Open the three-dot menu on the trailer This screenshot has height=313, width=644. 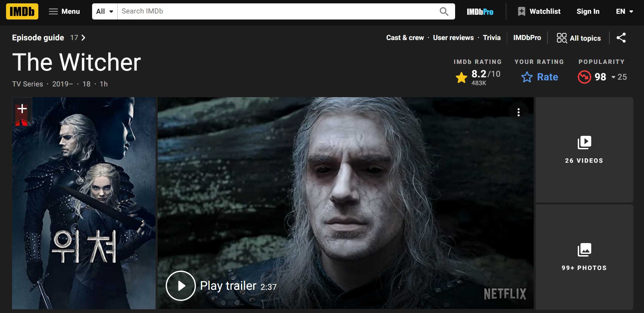[519, 112]
